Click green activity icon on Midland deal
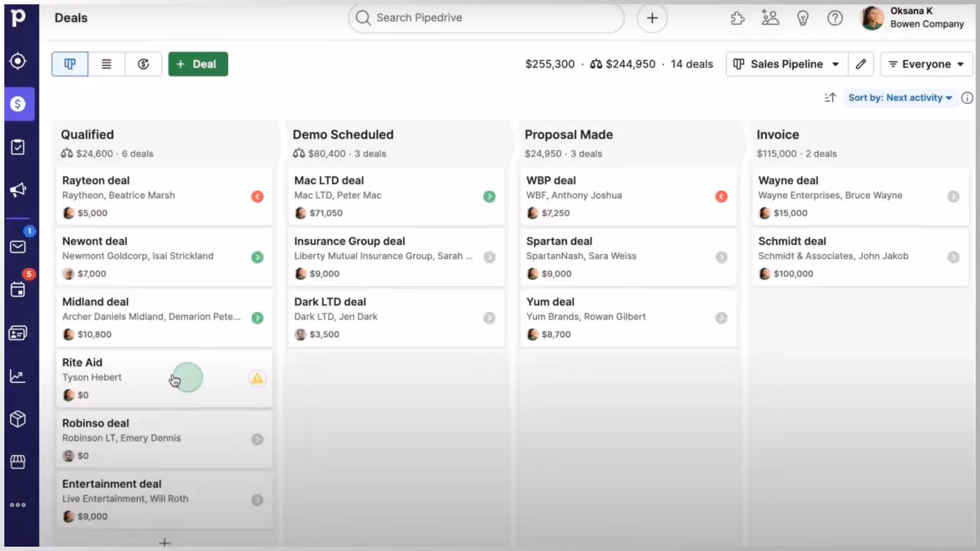 click(257, 318)
